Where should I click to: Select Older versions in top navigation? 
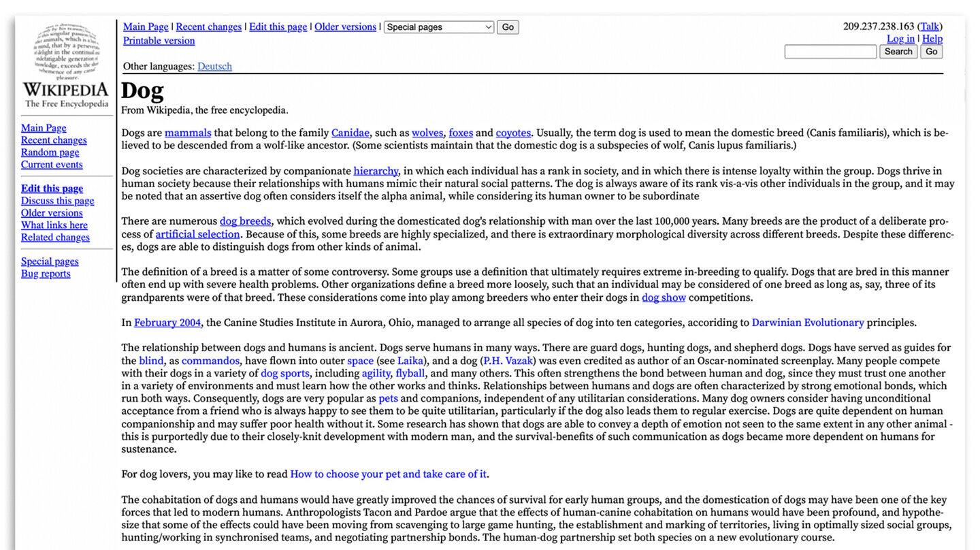point(345,27)
